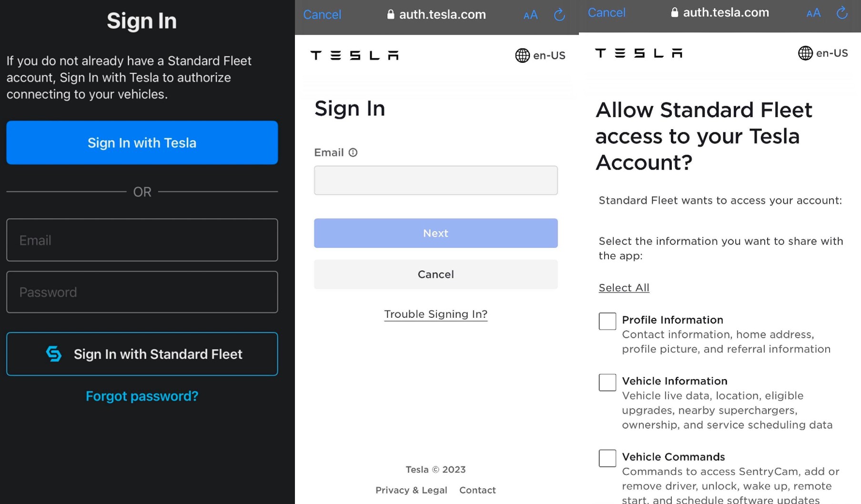The image size is (861, 504).
Task: Click the reload icon in middle browser bar
Action: click(x=559, y=15)
